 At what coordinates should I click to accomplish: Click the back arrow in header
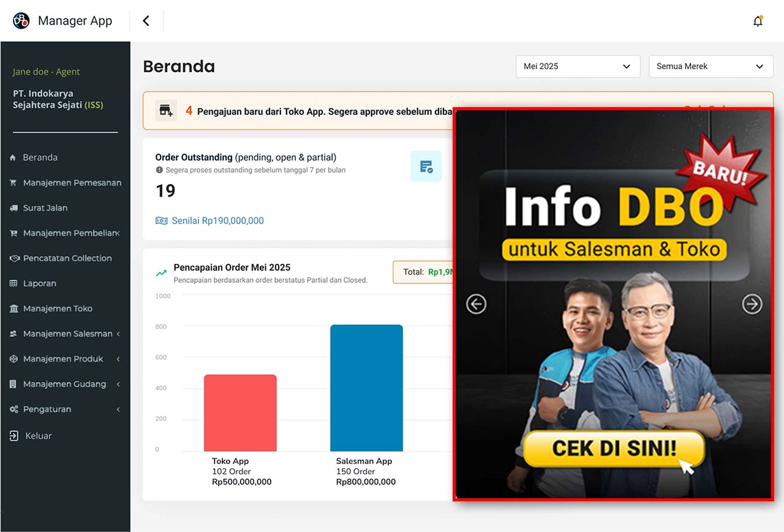coord(146,21)
